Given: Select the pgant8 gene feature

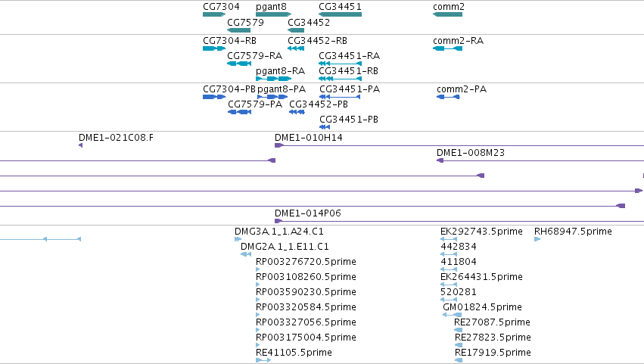Looking at the screenshot, I should [x=273, y=14].
